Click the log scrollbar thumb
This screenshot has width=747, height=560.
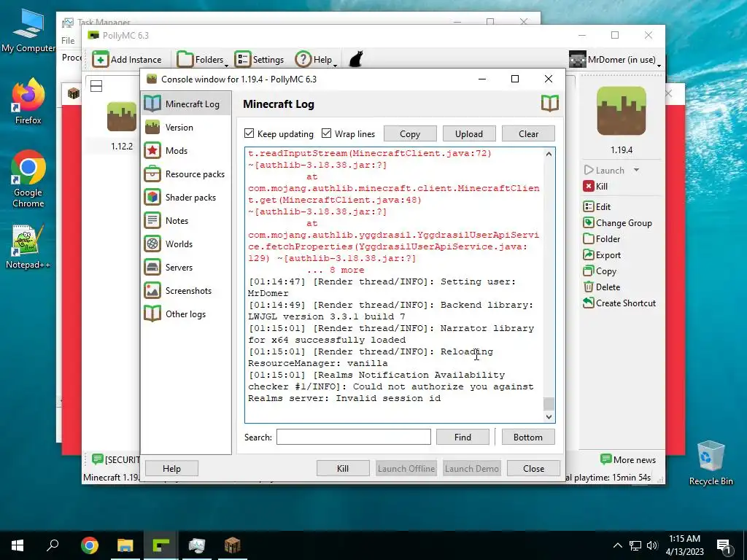pyautogui.click(x=549, y=403)
